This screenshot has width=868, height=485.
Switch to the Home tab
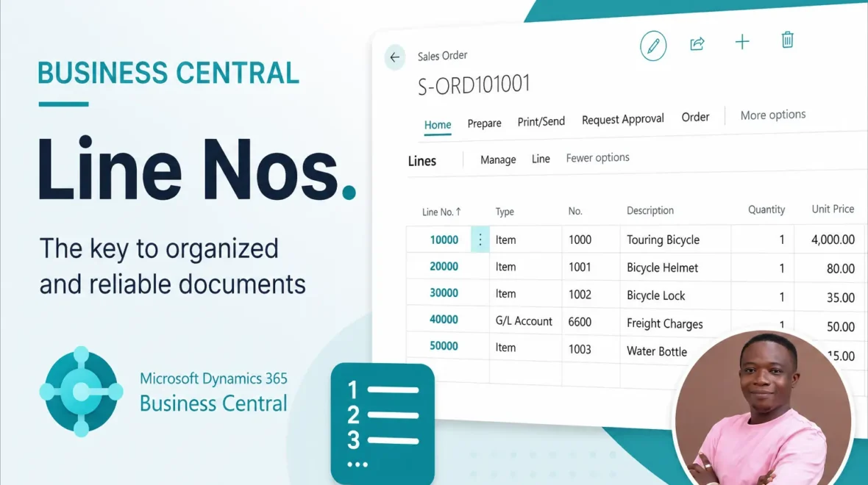[x=438, y=125]
